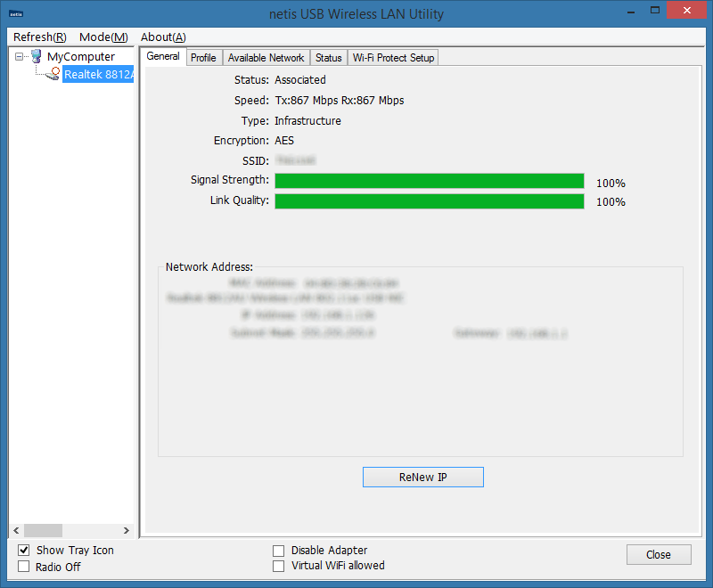
Task: Click the Signal Strength progress bar
Action: [430, 180]
